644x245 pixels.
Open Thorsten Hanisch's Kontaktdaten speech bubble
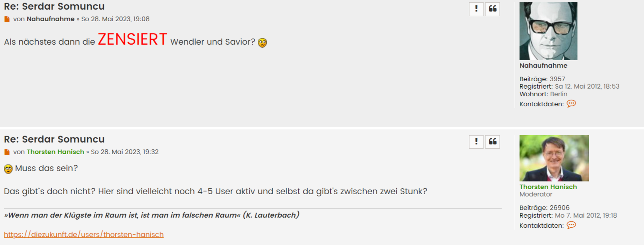pyautogui.click(x=571, y=225)
